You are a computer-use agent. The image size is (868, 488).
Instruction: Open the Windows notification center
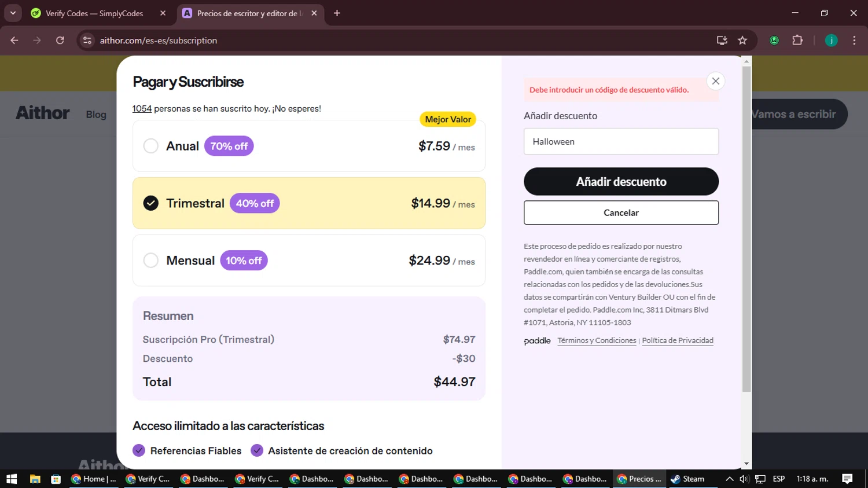click(x=848, y=479)
